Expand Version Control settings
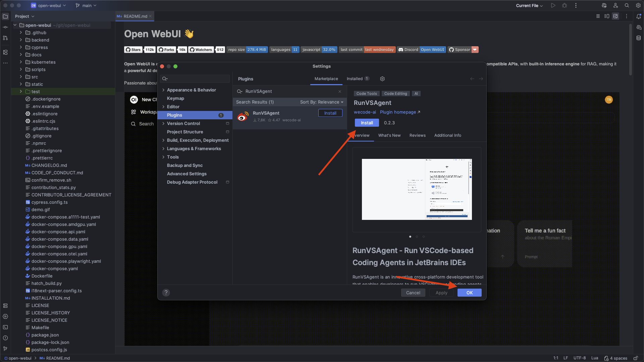Screen dimensions: 644x362 163,124
